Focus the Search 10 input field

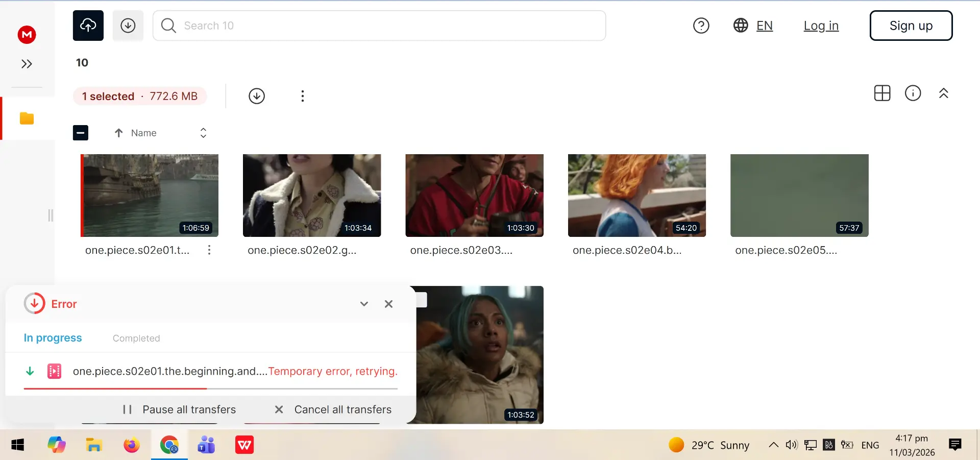(x=379, y=26)
